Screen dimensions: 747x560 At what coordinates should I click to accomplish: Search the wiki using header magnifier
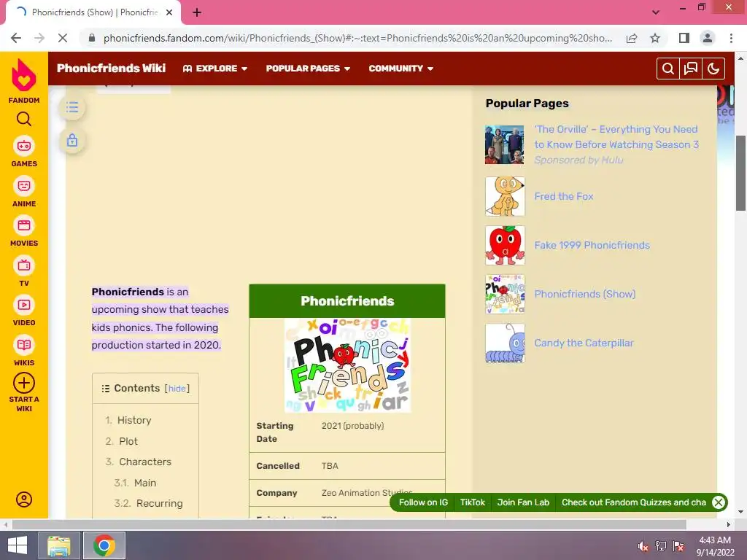[668, 69]
